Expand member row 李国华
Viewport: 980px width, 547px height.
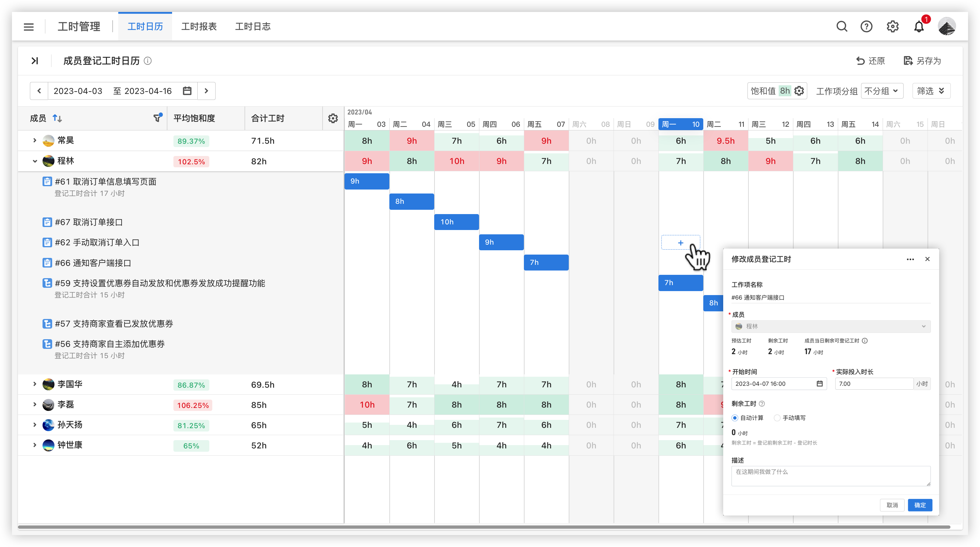pos(35,384)
